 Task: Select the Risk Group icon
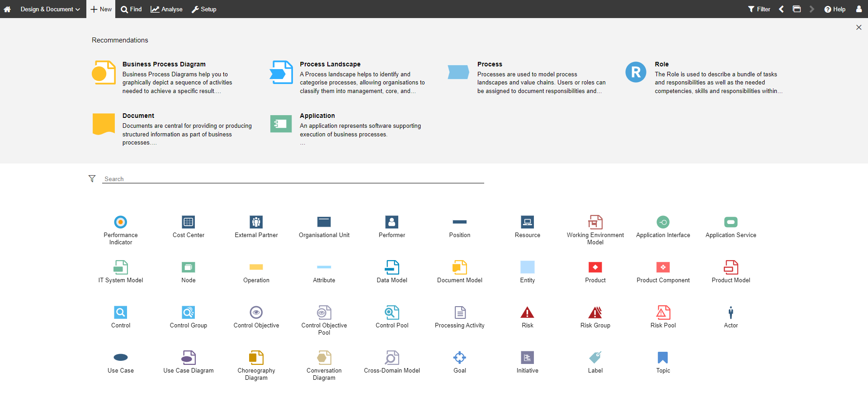click(x=595, y=312)
